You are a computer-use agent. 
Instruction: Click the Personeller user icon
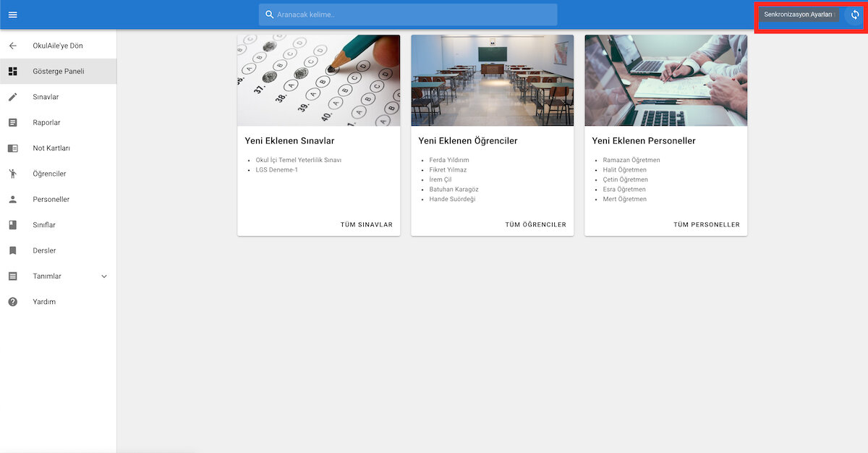(x=12, y=199)
